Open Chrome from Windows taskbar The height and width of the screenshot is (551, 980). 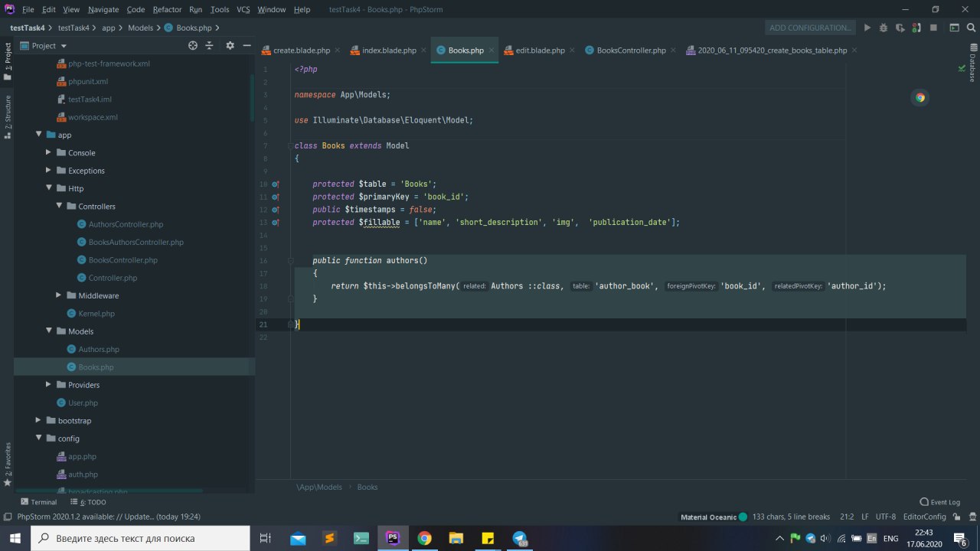[x=424, y=538]
